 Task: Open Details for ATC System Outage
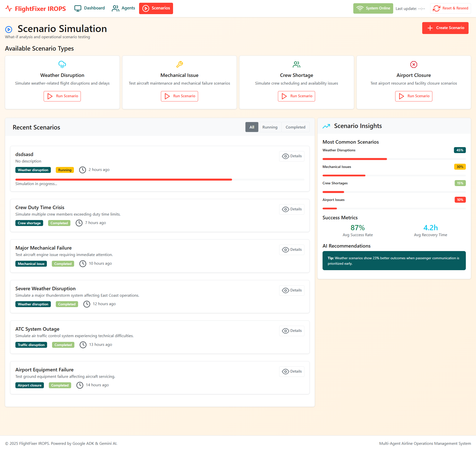[292, 331]
